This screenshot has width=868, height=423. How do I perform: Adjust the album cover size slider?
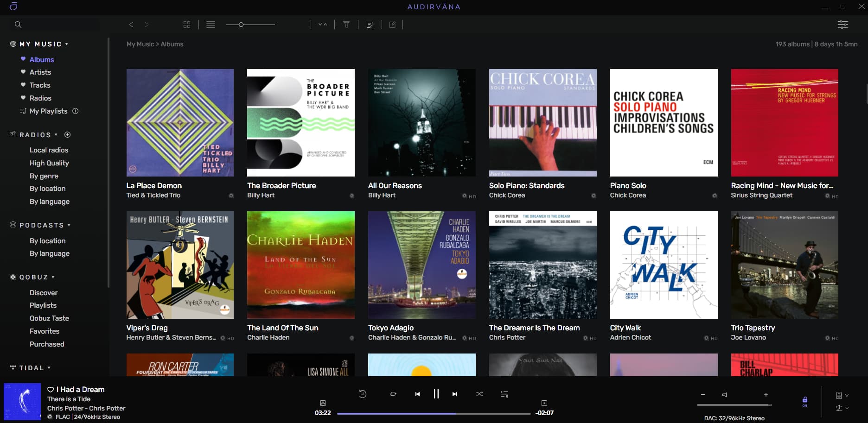(x=250, y=25)
